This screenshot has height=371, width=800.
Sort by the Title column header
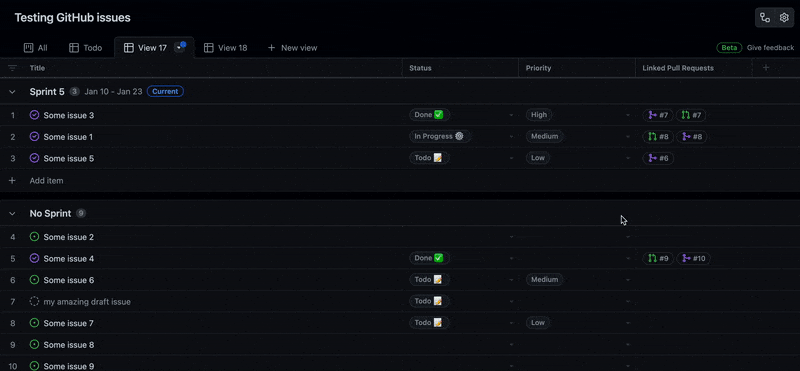[x=37, y=68]
